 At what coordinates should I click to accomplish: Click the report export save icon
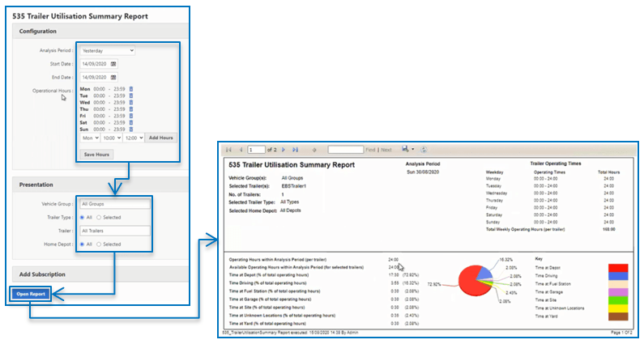[404, 150]
